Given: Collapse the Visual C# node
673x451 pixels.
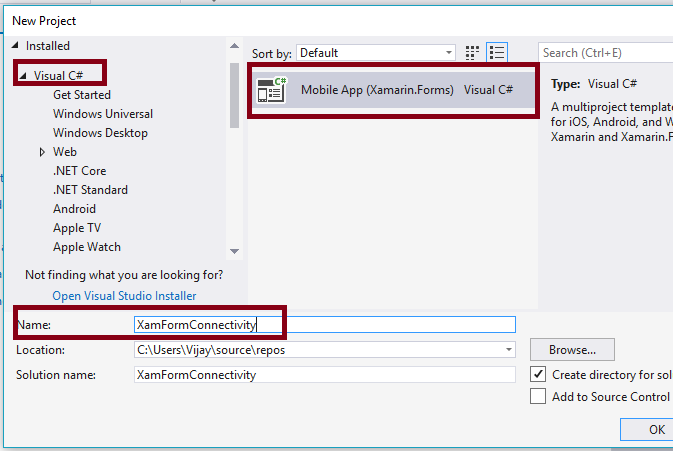Looking at the screenshot, I should [23, 76].
